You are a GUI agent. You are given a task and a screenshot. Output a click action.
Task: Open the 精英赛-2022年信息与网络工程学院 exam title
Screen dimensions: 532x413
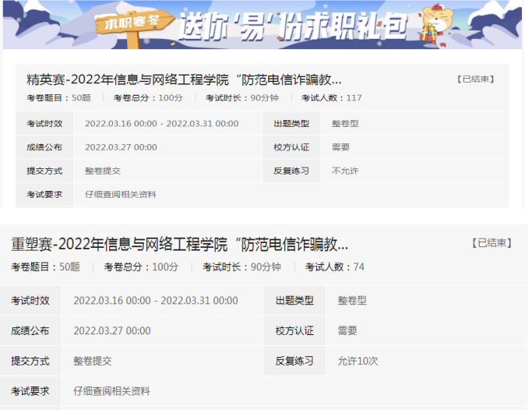pos(184,79)
